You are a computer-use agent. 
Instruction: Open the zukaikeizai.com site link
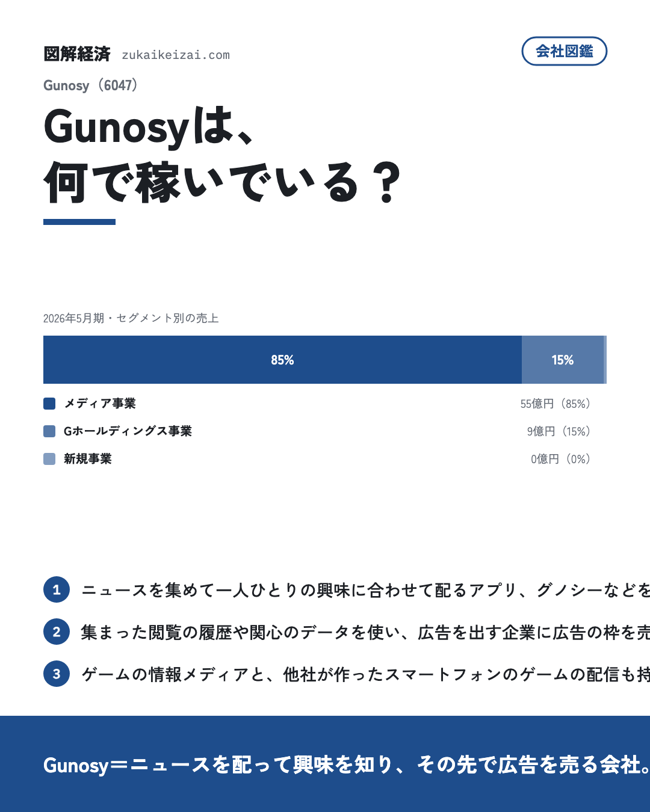(176, 55)
